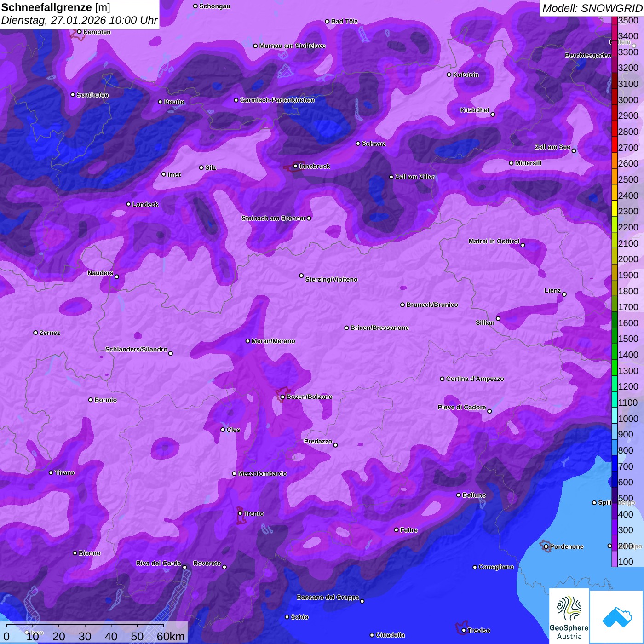
Task: Click the Mezzolombardo label
Action: [x=262, y=473]
